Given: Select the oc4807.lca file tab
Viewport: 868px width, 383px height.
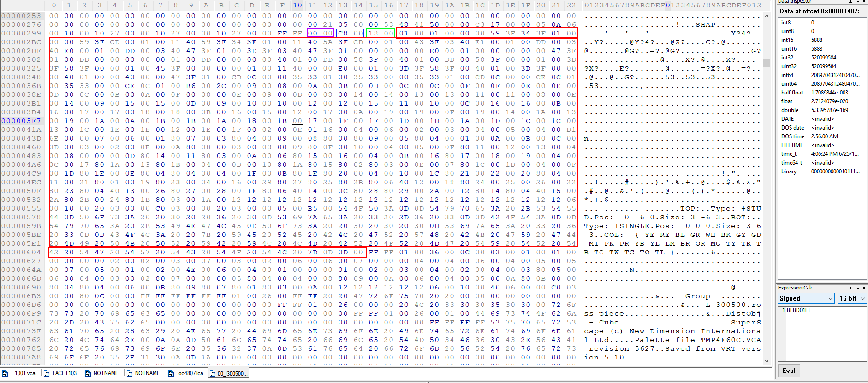Looking at the screenshot, I should (186, 373).
